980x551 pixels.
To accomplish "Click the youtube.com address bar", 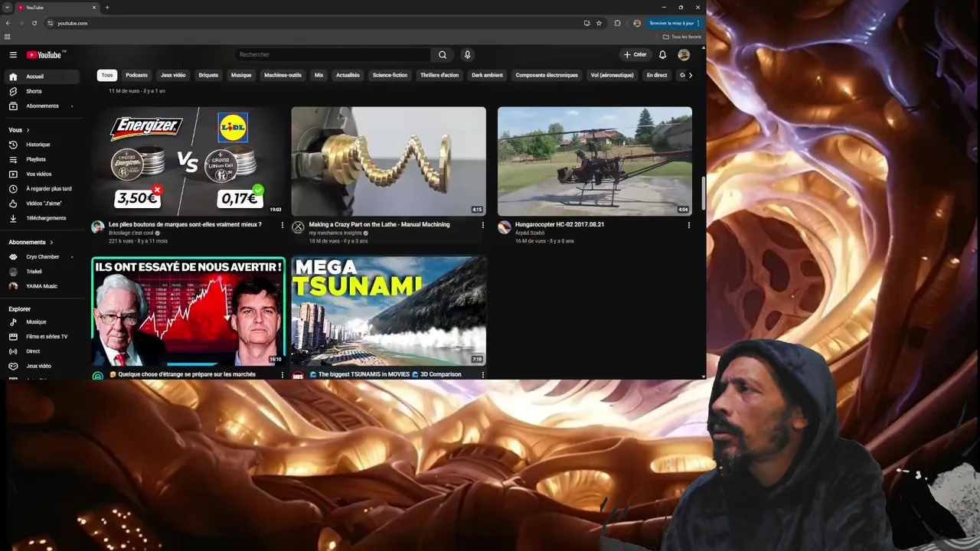I will pos(314,23).
